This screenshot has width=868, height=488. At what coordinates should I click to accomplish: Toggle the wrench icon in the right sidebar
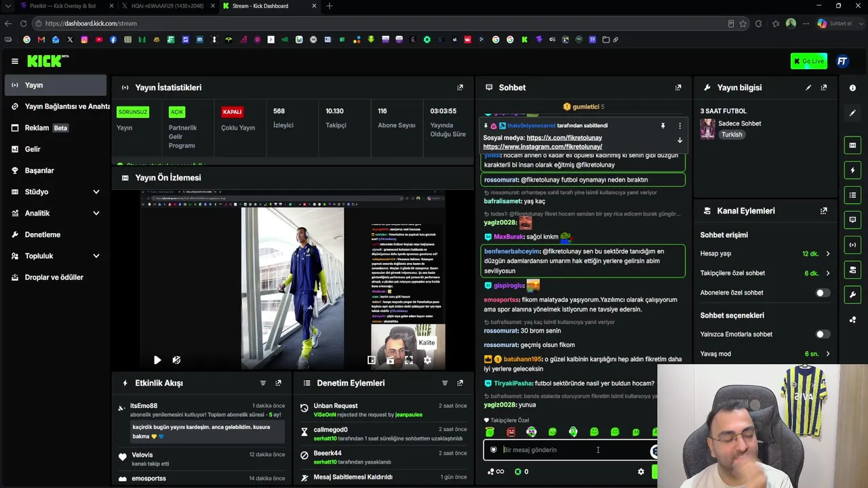click(852, 295)
